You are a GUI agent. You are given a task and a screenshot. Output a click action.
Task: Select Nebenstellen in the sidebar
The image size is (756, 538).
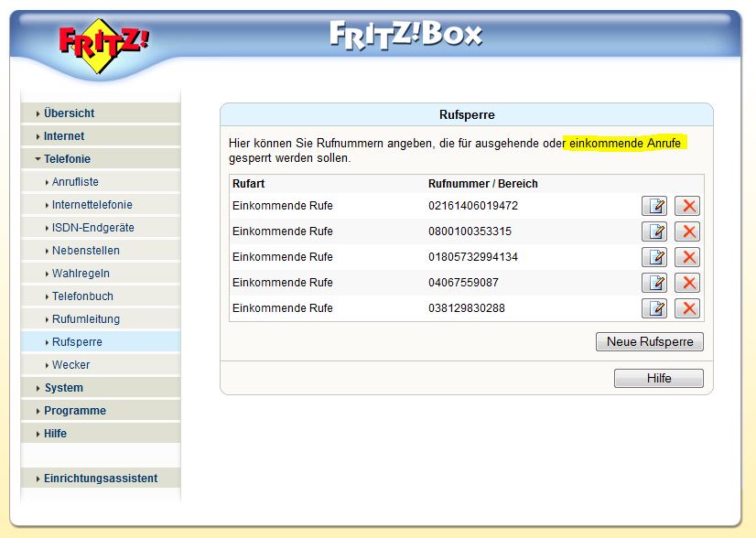tap(101, 251)
